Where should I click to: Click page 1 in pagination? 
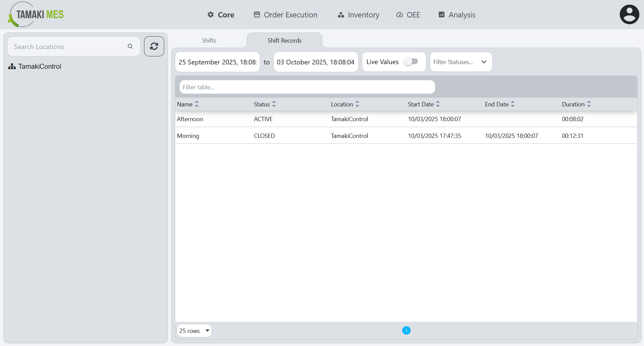(x=406, y=331)
